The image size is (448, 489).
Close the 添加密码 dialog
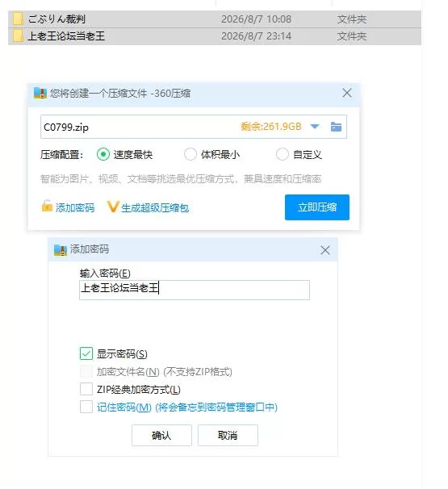(x=325, y=250)
